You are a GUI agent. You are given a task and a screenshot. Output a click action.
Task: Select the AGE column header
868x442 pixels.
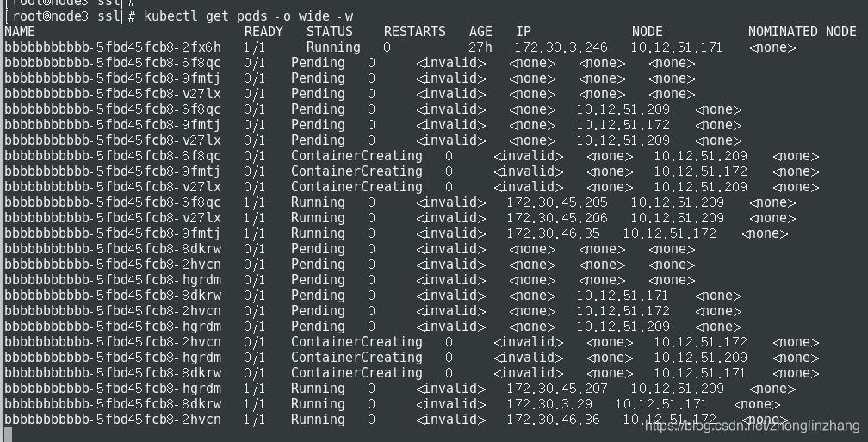point(480,32)
